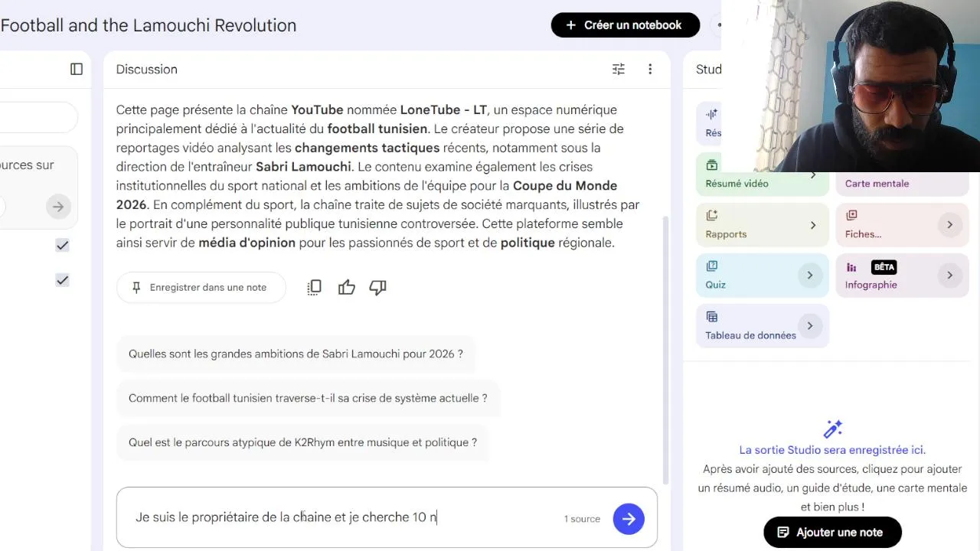Click the Fiches icon
Screen dimensions: 980x551
851,215
